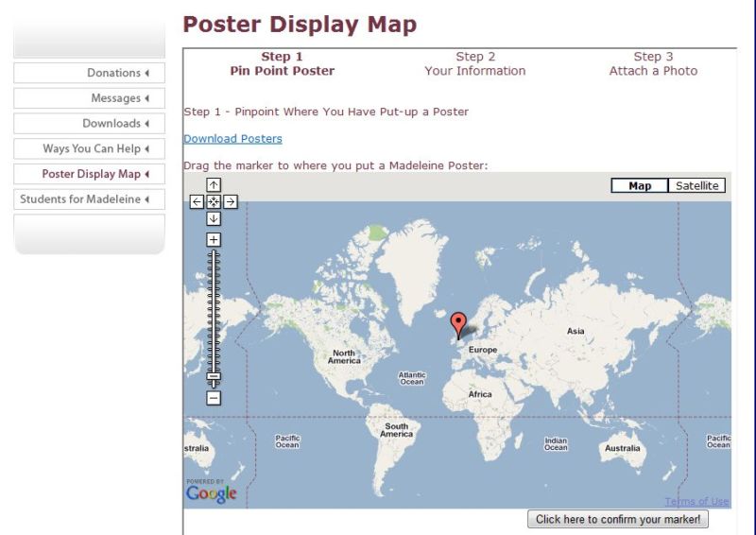
Task: Select the Poster Display Map menu item
Action: (x=90, y=174)
